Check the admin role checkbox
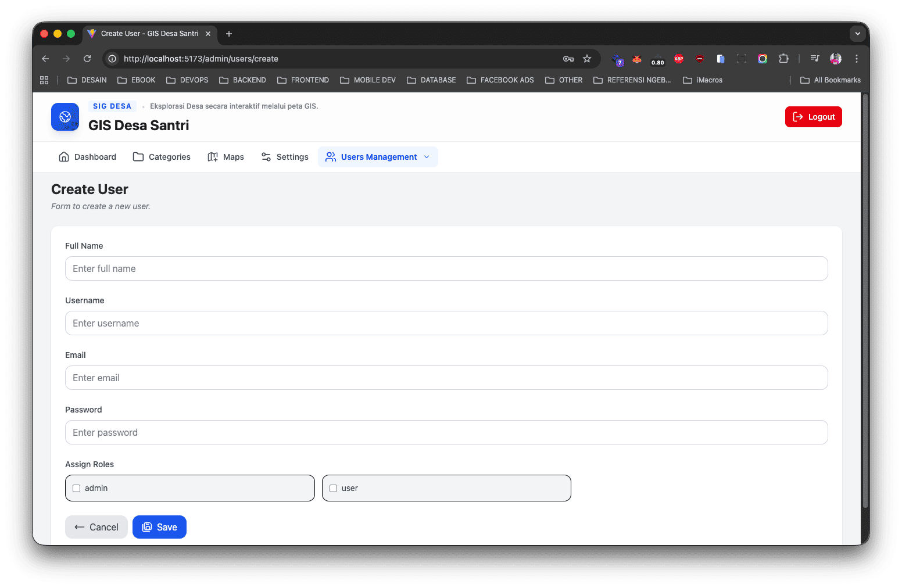The image size is (902, 588). [76, 488]
